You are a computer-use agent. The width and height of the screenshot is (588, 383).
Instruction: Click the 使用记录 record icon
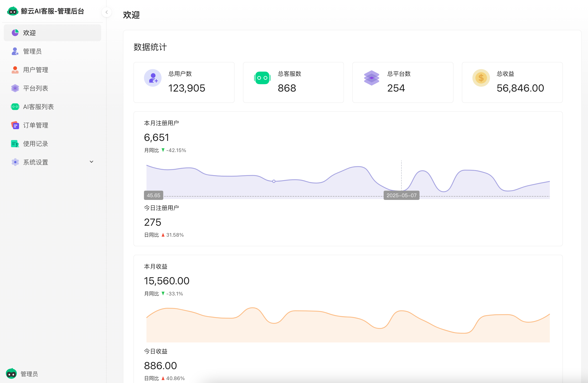point(15,144)
